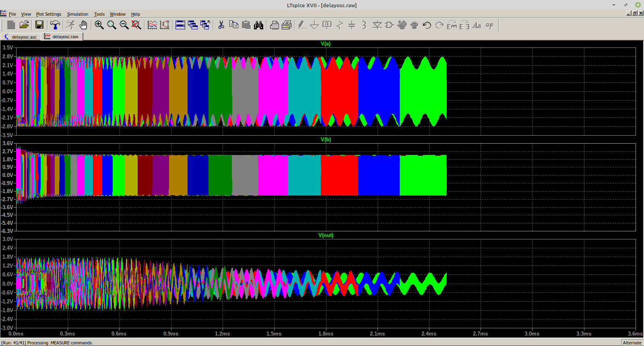Click the pan magnifier icon
644x346 pixels.
111,25
